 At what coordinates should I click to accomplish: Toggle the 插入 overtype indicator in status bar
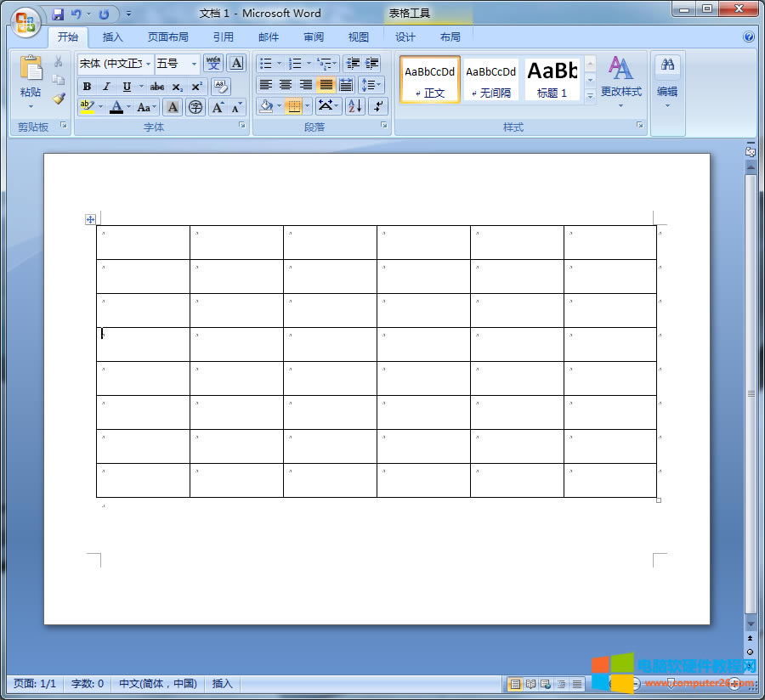(x=222, y=683)
